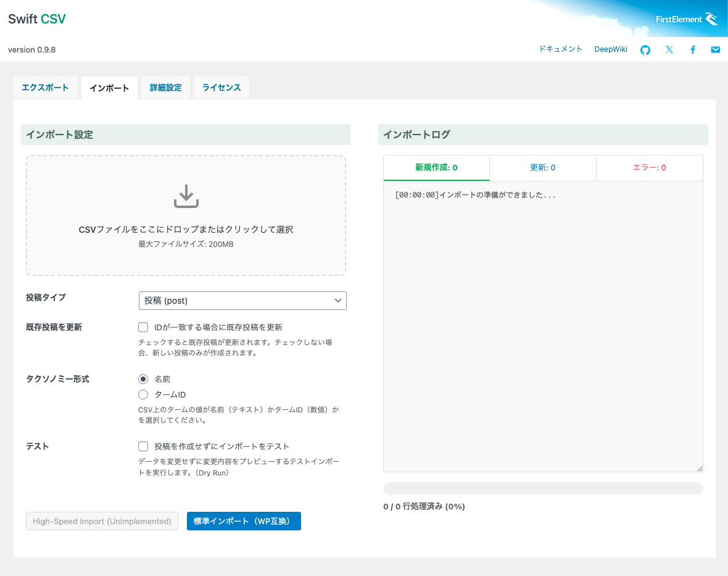Click the import progress bar
728x576 pixels.
[x=543, y=488]
